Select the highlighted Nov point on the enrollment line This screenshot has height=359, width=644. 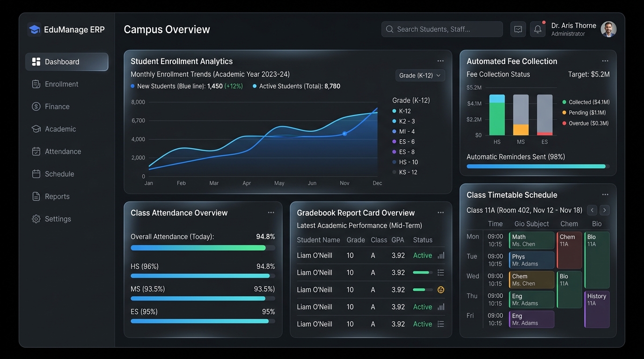[x=345, y=134]
